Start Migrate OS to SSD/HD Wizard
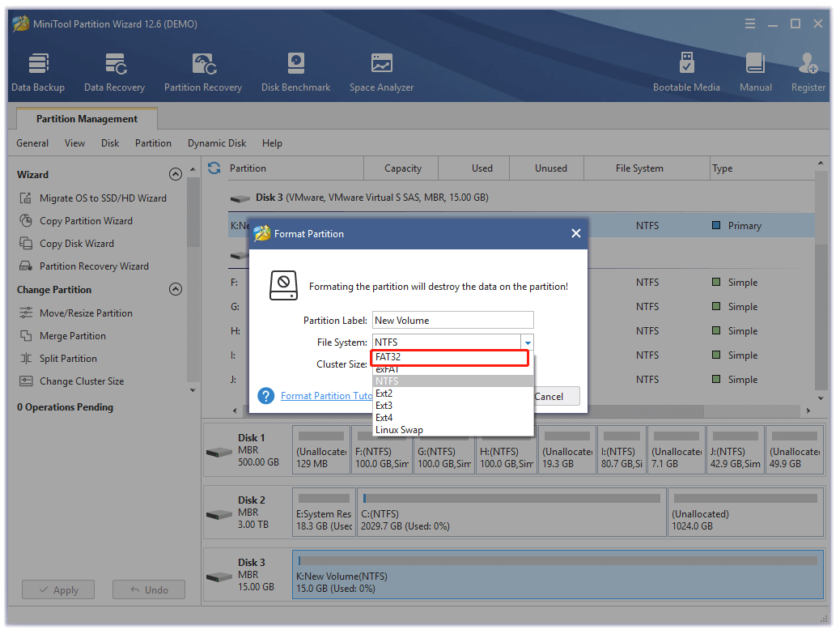Viewport: 840px width, 634px height. click(x=93, y=198)
